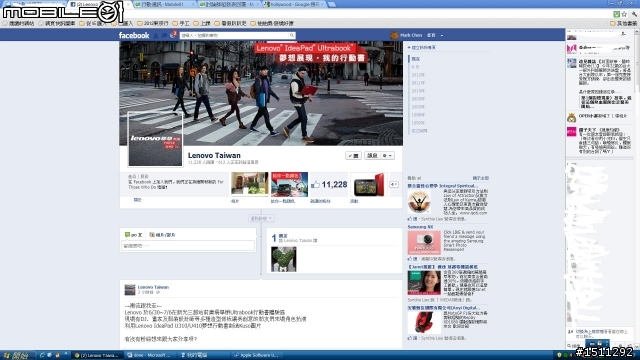Open Mark Chen profile link
Image resolution: width=640 pixels, height=360 pixels.
pyautogui.click(x=411, y=36)
